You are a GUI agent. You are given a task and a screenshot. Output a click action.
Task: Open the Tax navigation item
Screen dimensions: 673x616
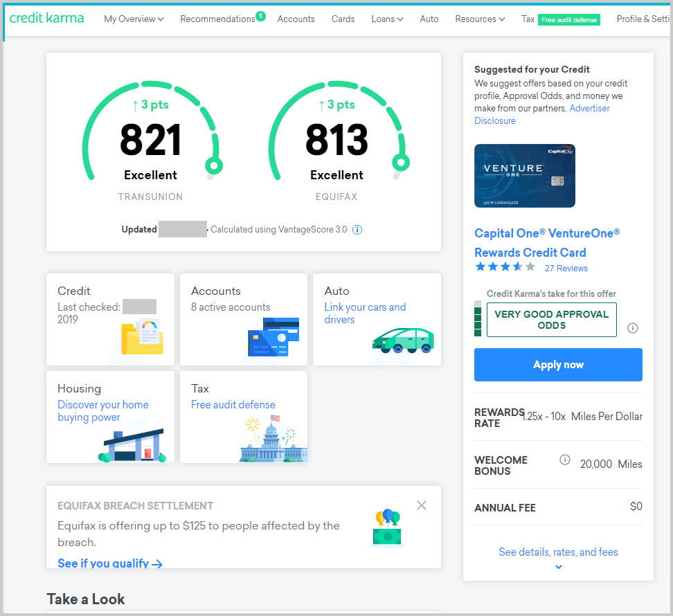pyautogui.click(x=528, y=19)
